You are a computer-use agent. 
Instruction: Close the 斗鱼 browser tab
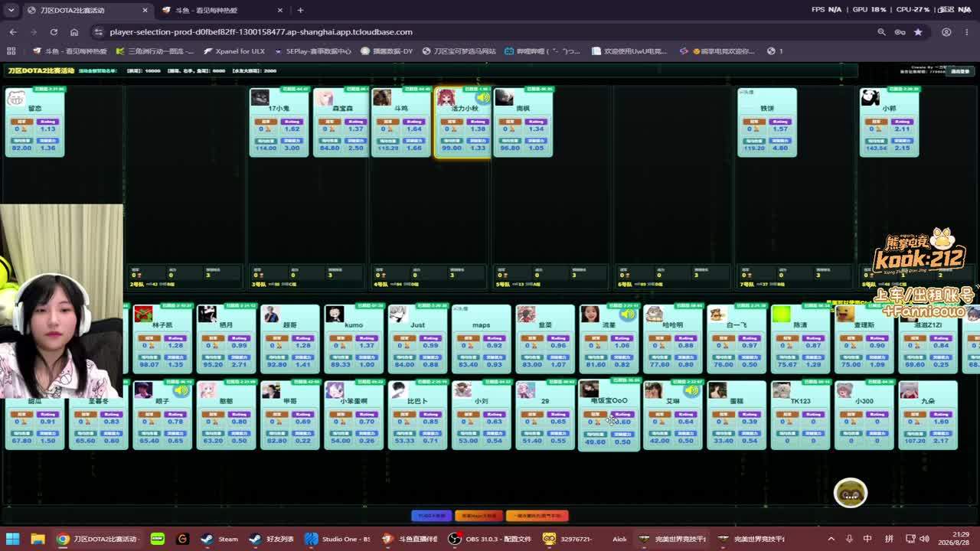(x=279, y=10)
